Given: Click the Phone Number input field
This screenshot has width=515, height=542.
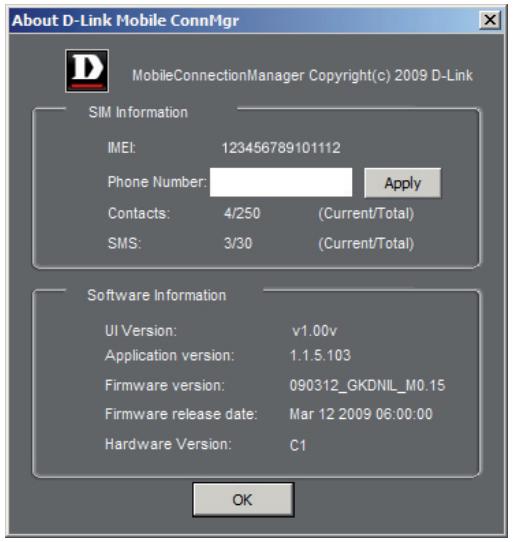Looking at the screenshot, I should click(281, 182).
